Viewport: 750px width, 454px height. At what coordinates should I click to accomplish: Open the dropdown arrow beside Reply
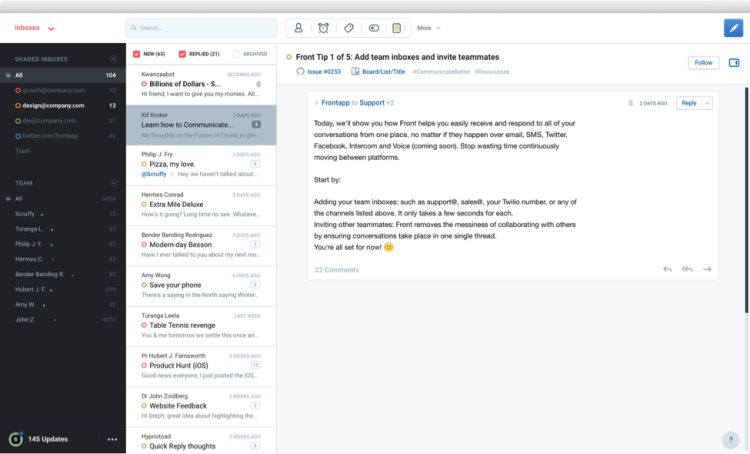click(707, 103)
